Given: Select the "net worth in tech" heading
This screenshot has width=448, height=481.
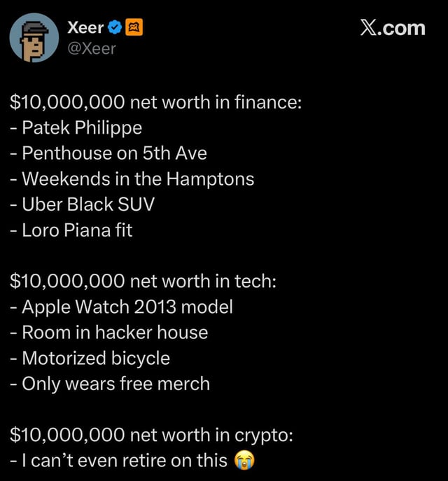Looking at the screenshot, I should pyautogui.click(x=143, y=281).
